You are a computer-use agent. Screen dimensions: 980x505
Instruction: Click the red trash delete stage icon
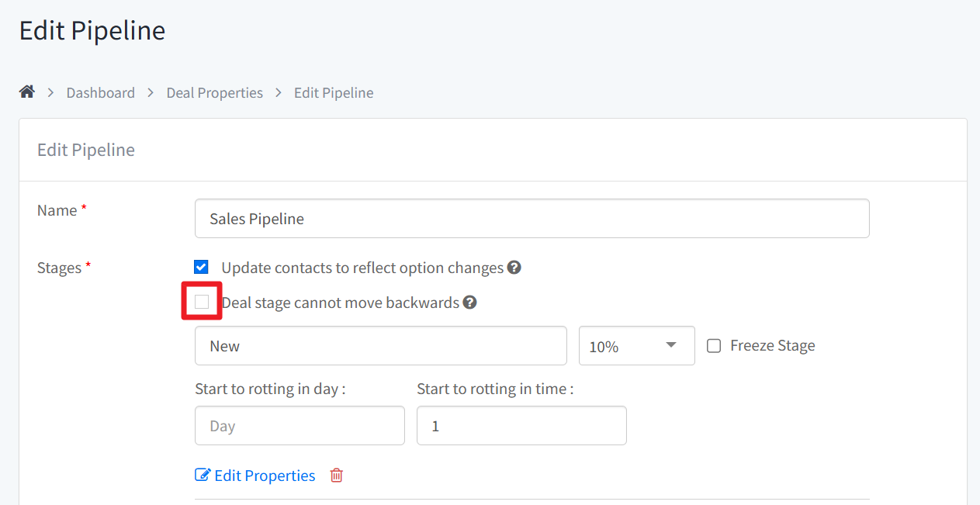tap(336, 476)
